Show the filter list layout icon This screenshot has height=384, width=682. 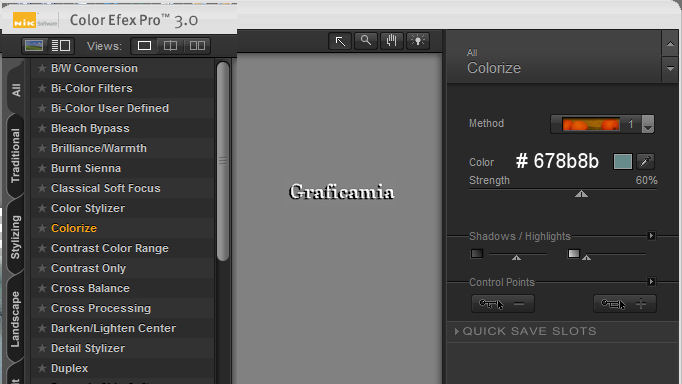(x=61, y=45)
